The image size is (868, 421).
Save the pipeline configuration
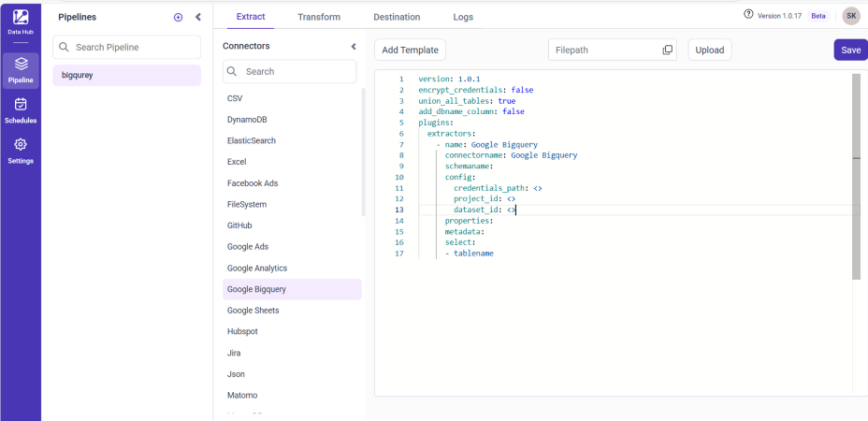pyautogui.click(x=851, y=50)
